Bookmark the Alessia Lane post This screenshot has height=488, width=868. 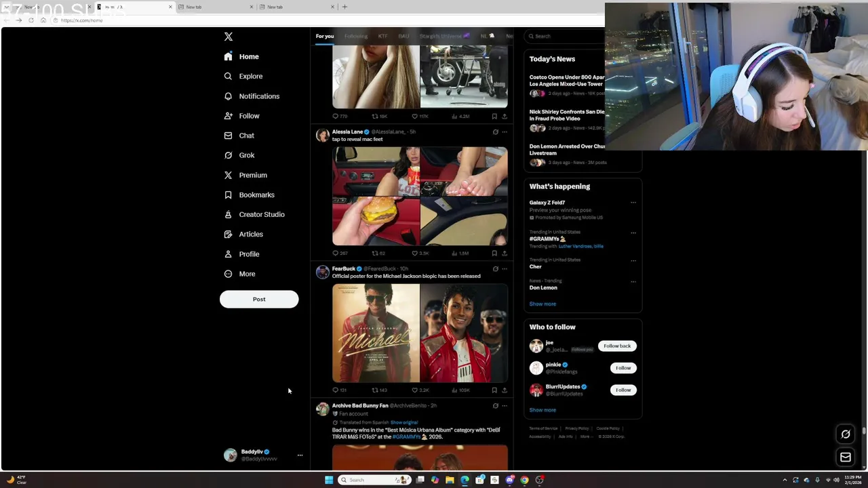494,253
